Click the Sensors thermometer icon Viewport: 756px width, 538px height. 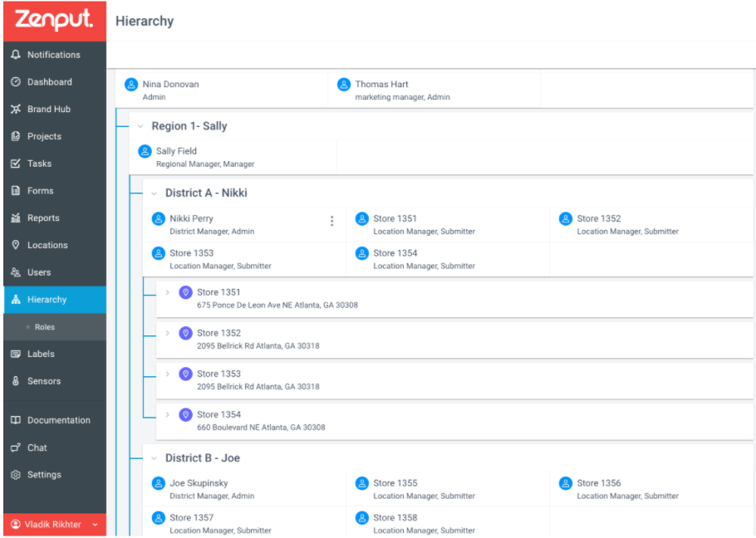tap(16, 381)
